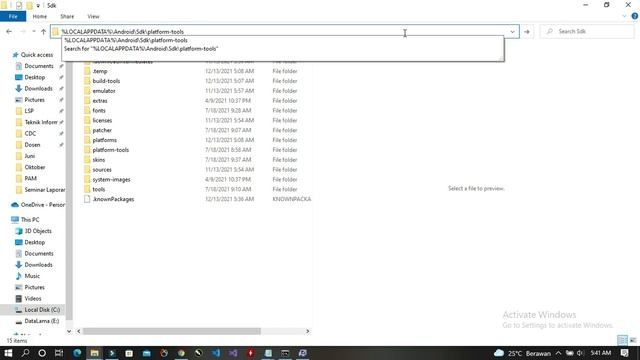Choose 'Search for' platform-tools suggestion

coord(283,49)
